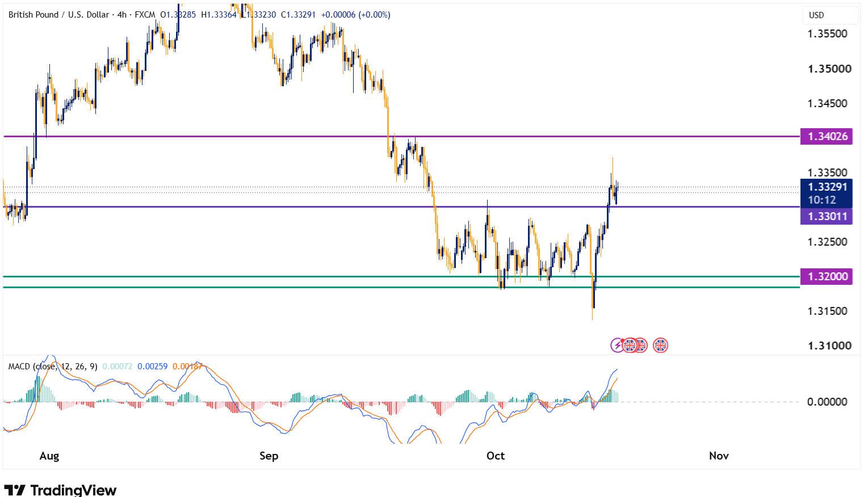Select the purple horizontal line at 1.34026

(x=401, y=136)
